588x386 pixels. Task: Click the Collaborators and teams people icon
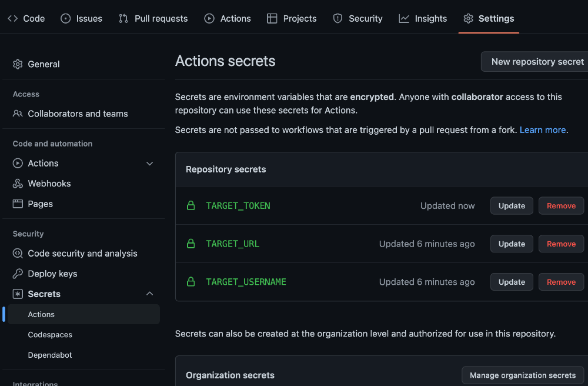(18, 114)
